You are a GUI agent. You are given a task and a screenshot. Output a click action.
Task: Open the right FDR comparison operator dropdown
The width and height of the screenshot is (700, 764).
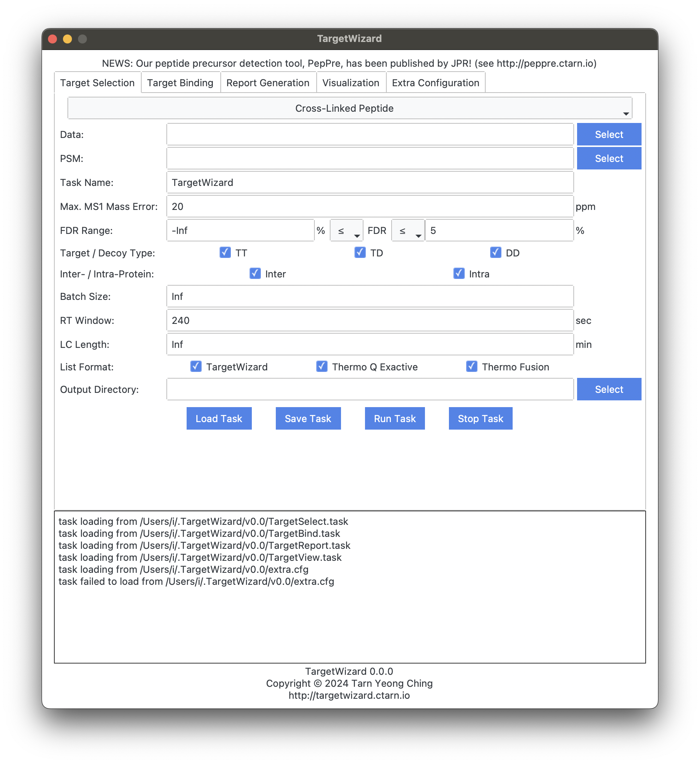point(408,230)
